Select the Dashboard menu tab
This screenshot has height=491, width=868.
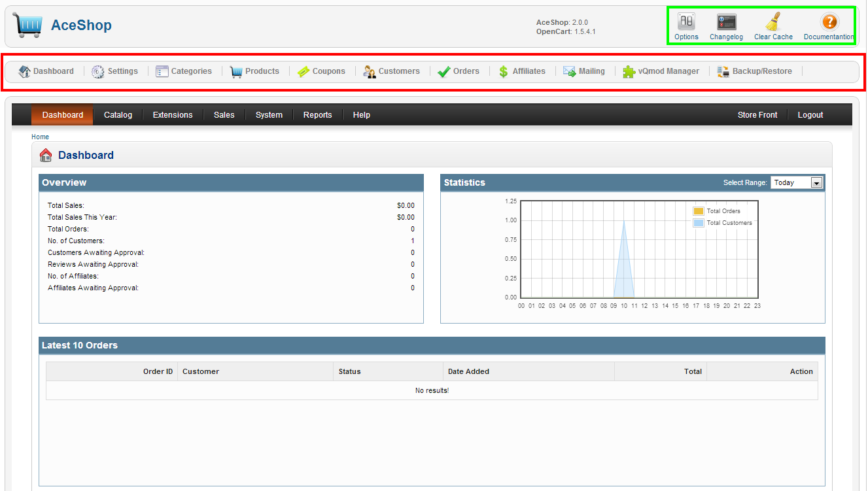(x=63, y=115)
